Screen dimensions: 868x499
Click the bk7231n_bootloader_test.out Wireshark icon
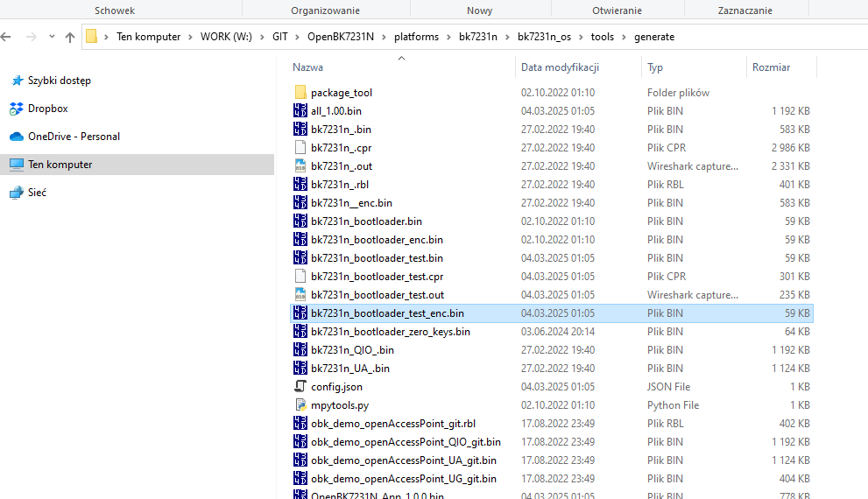point(300,295)
